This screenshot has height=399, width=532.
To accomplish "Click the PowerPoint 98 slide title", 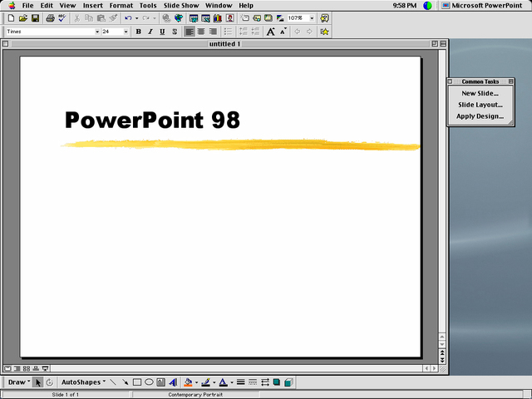I will (152, 120).
